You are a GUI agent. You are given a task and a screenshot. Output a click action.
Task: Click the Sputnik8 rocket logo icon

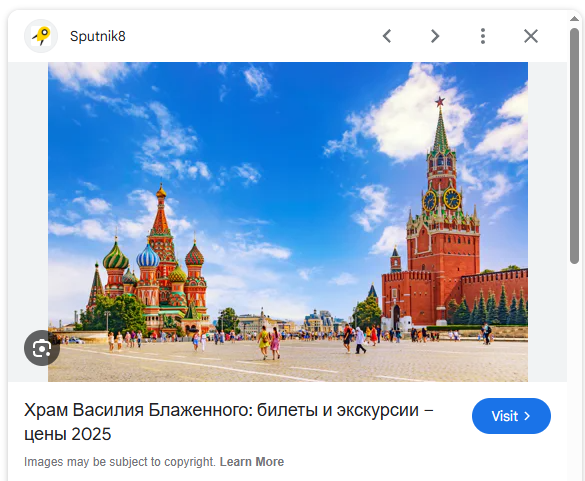coord(41,36)
